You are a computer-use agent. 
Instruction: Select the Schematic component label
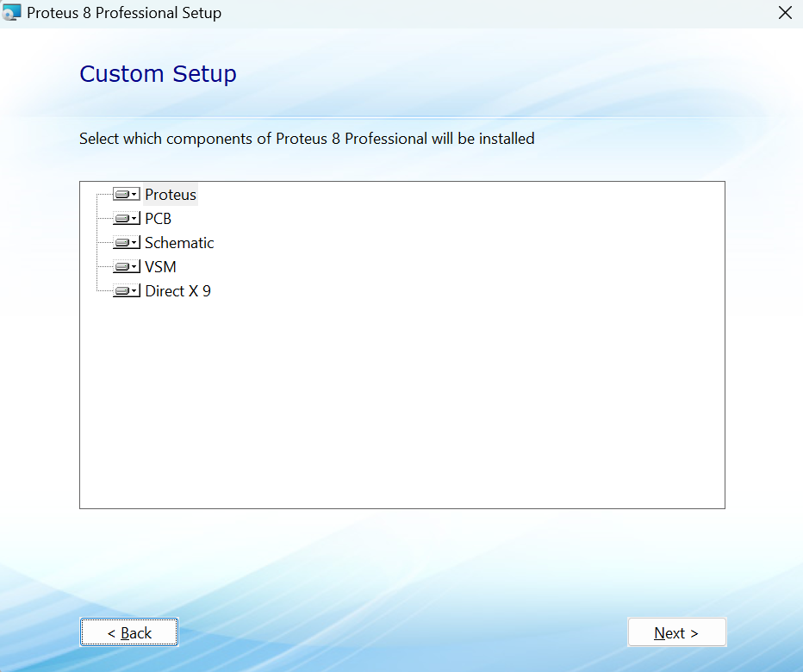179,243
